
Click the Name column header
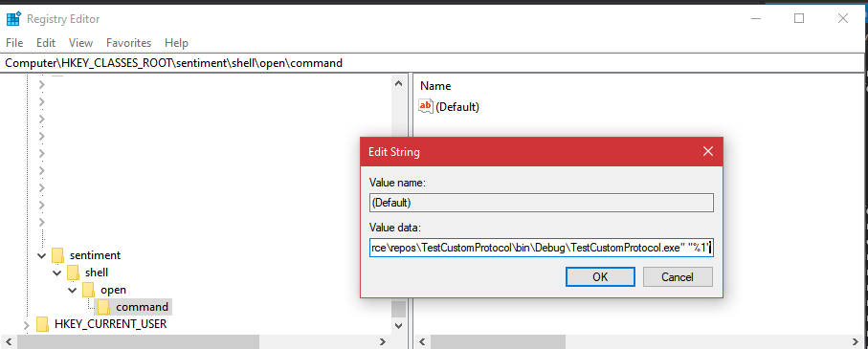click(x=435, y=86)
